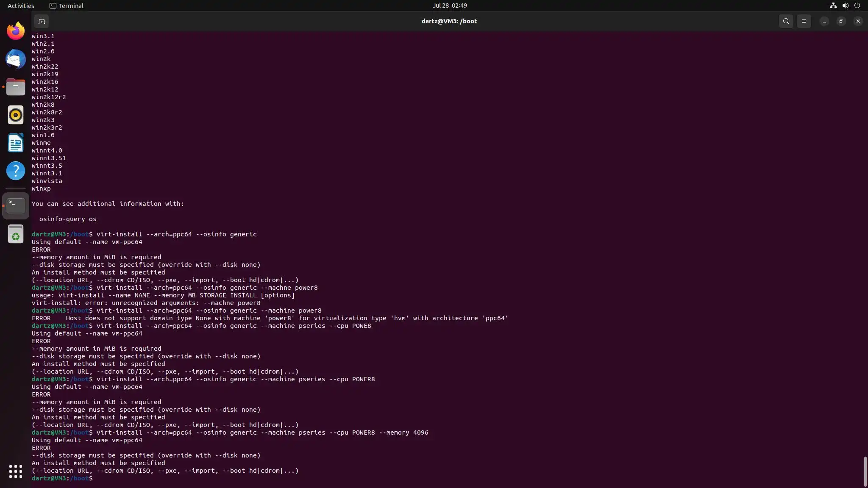Open the date and time calendar
The width and height of the screenshot is (868, 488).
449,6
